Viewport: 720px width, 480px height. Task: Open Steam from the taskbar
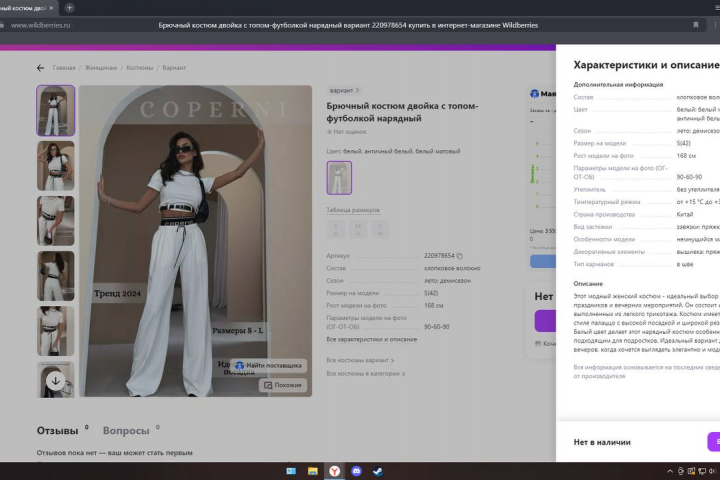click(378, 471)
